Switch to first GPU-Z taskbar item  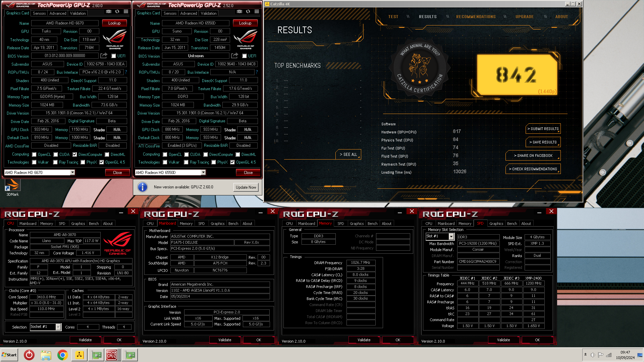pyautogui.click(x=97, y=355)
